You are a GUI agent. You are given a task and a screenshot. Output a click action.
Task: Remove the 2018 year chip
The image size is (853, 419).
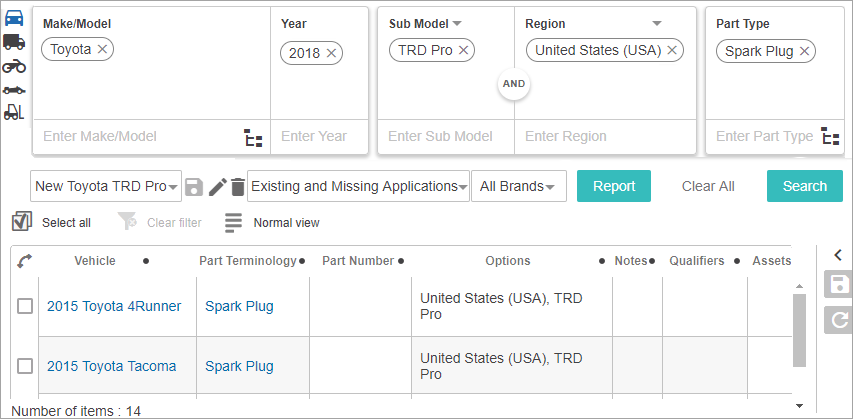click(331, 53)
